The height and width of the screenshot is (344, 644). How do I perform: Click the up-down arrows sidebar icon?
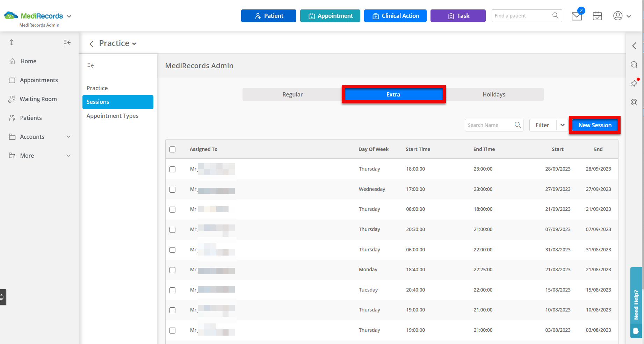pos(12,42)
